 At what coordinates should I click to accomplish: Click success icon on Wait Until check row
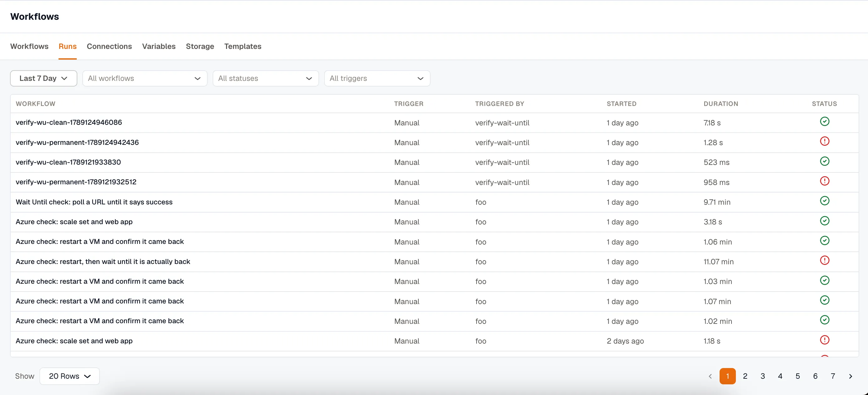click(x=824, y=201)
